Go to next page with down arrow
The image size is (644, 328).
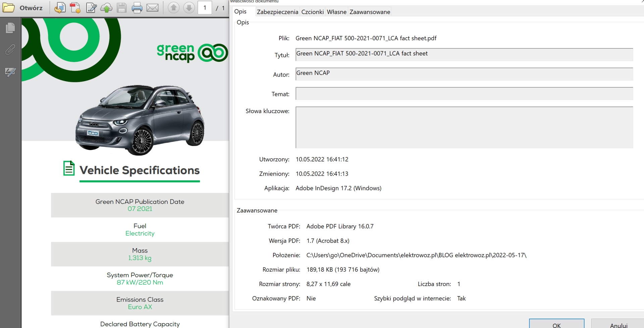189,8
